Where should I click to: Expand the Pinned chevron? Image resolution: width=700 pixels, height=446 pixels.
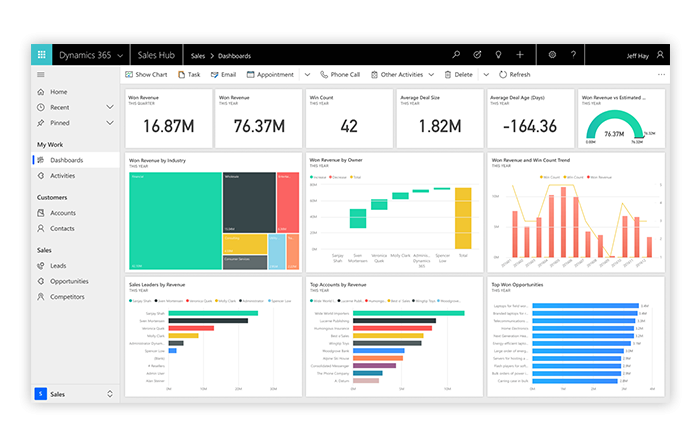point(110,123)
